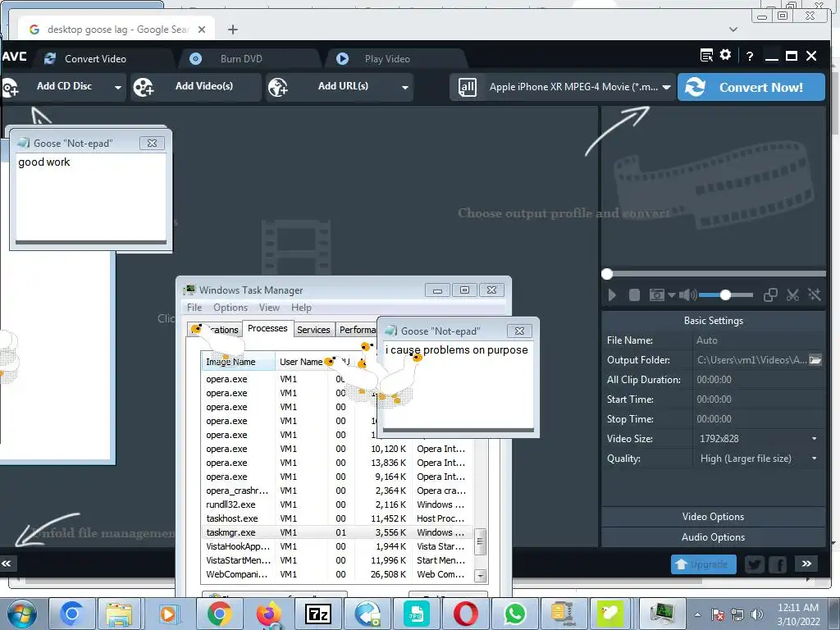Open the View menu in Task Manager
840x630 pixels.
(269, 308)
